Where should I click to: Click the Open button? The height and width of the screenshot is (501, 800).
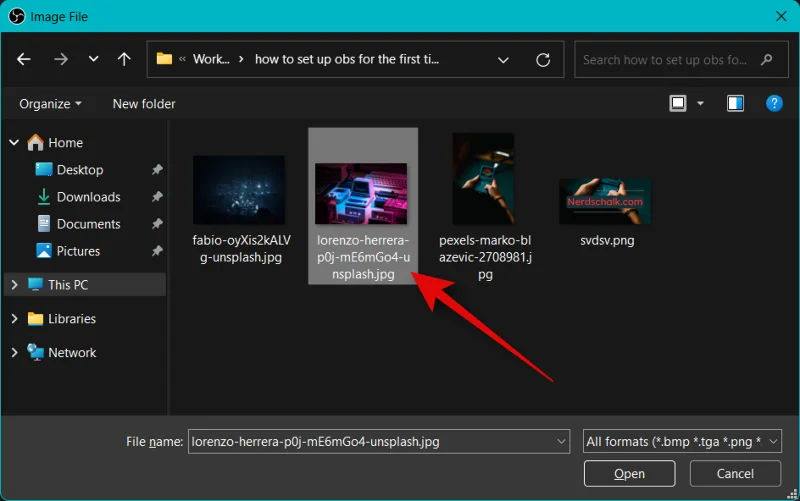[x=630, y=473]
